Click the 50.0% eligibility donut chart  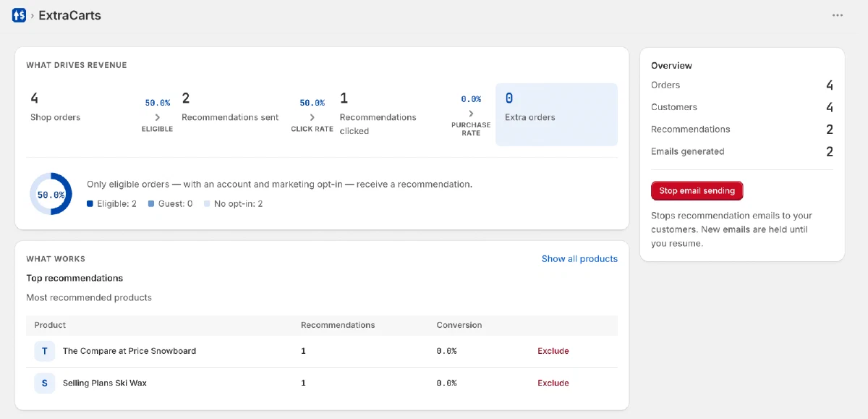coord(51,195)
